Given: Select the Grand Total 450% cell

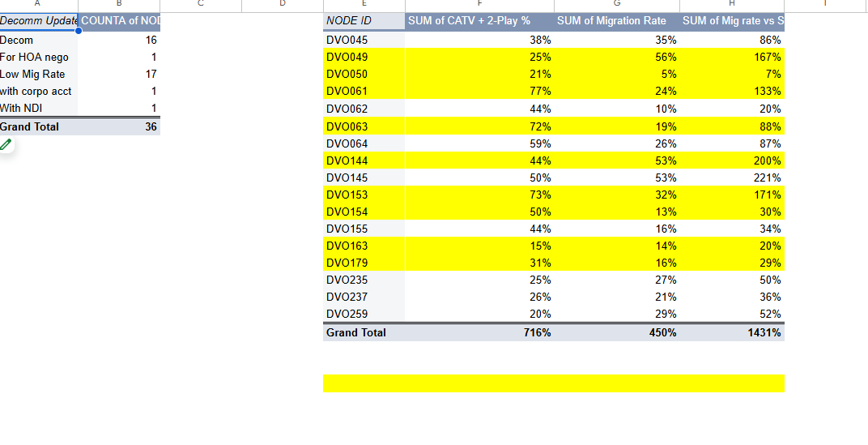Looking at the screenshot, I should click(x=617, y=333).
